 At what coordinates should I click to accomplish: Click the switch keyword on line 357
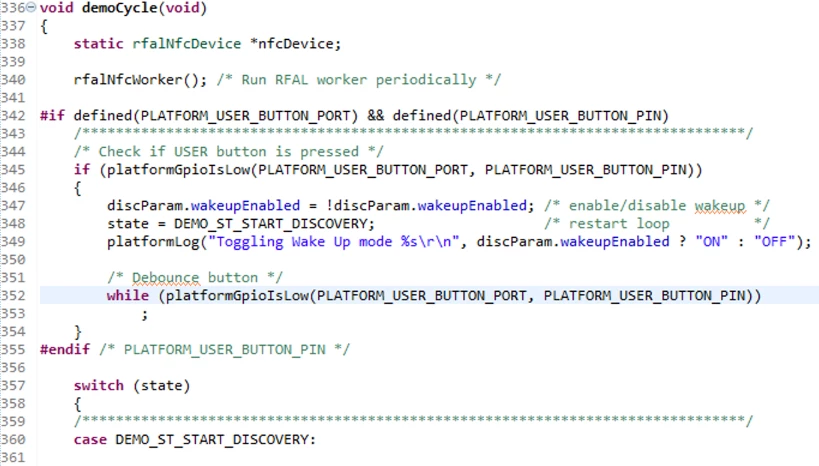(x=99, y=386)
